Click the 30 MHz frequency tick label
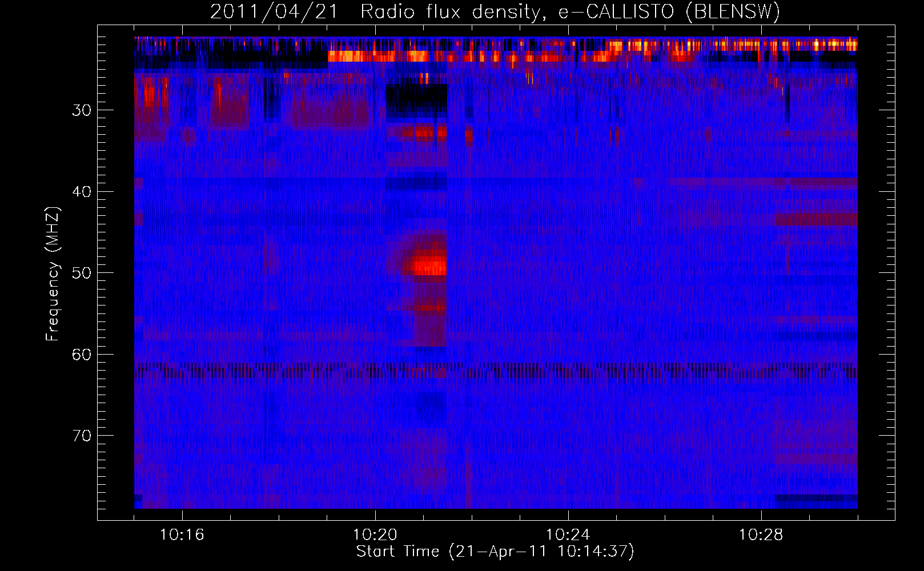 pyautogui.click(x=82, y=110)
